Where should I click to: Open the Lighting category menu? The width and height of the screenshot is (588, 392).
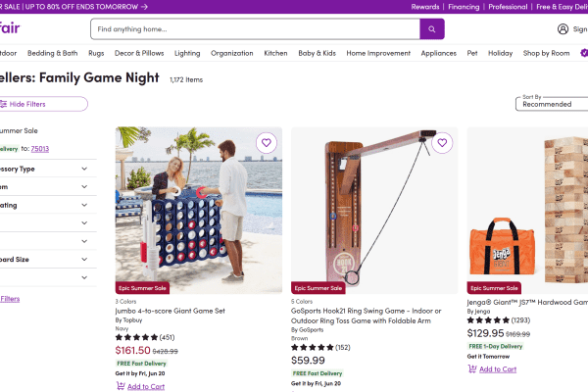click(187, 53)
